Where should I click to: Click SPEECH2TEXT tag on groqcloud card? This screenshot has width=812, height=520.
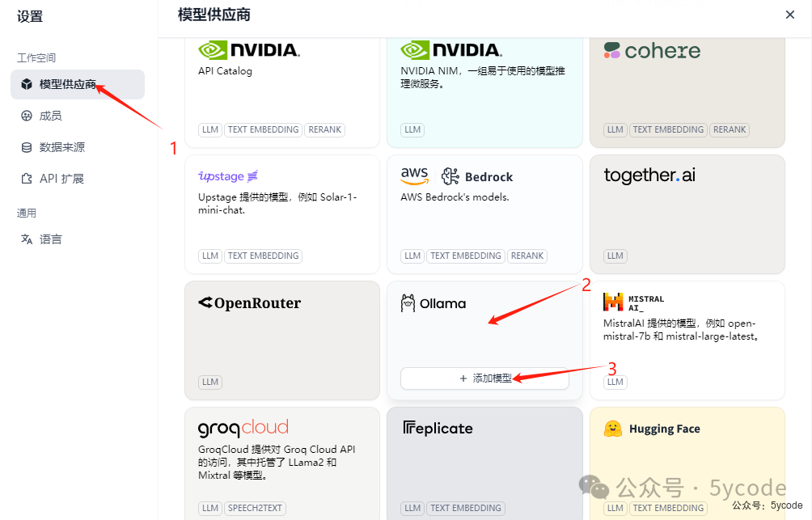[x=255, y=508]
